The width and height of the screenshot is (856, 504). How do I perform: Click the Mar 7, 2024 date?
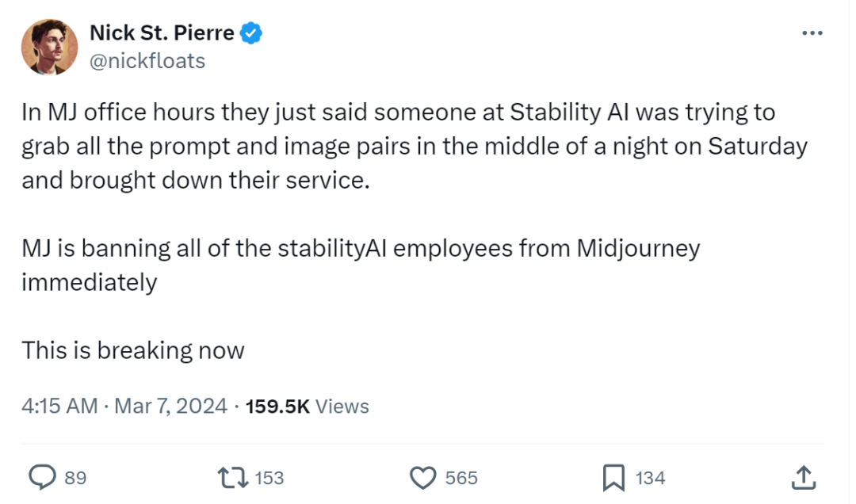click(170, 407)
